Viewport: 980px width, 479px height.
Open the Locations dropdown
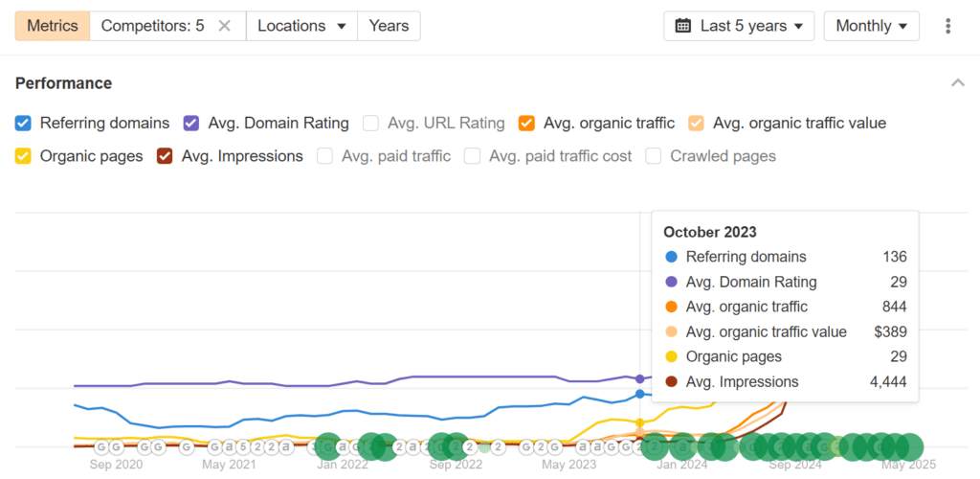click(x=301, y=26)
